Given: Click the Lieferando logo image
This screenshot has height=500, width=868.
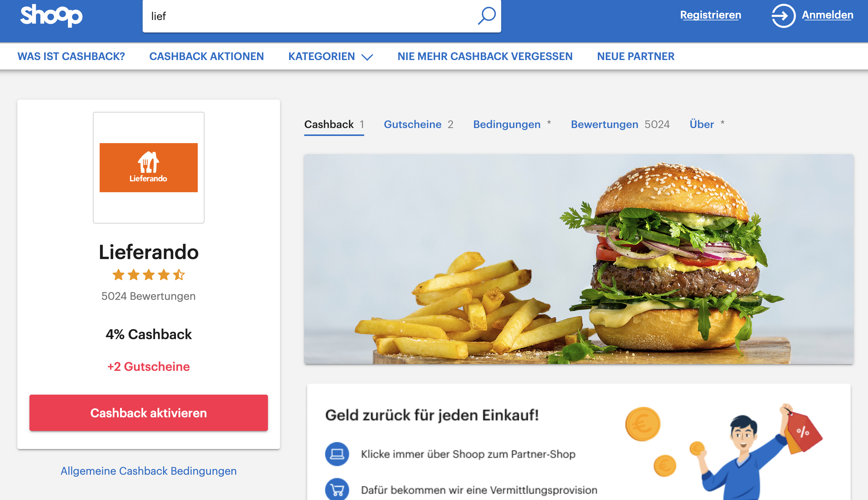Looking at the screenshot, I should pyautogui.click(x=149, y=168).
